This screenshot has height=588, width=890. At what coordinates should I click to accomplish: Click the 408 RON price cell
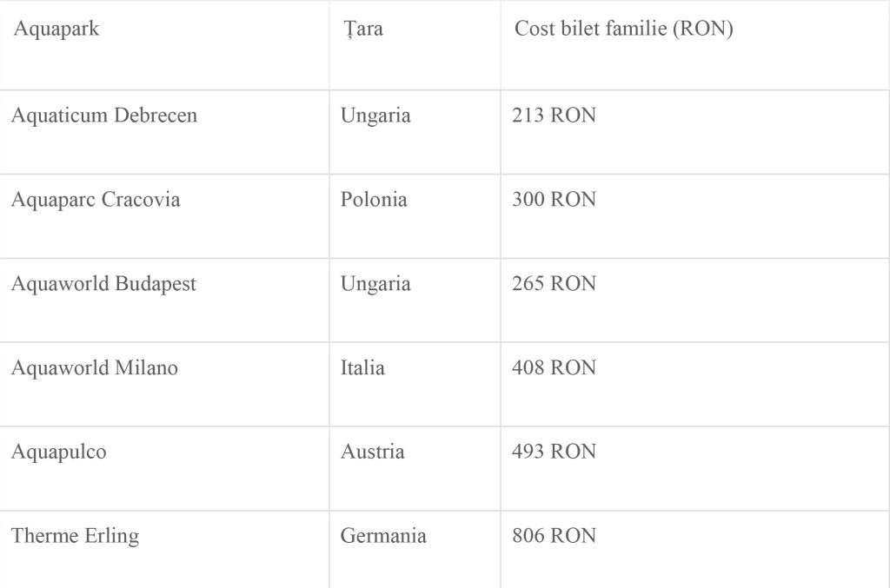[x=554, y=368]
